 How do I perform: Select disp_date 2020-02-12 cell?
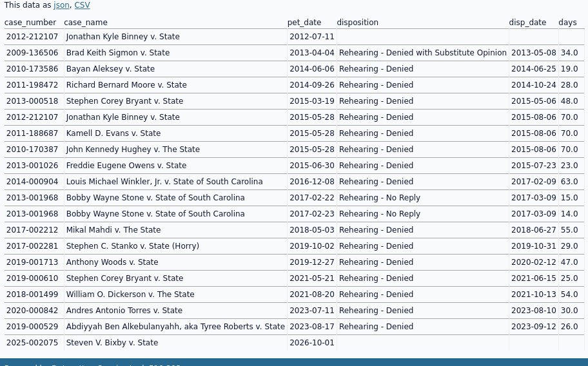(x=533, y=262)
